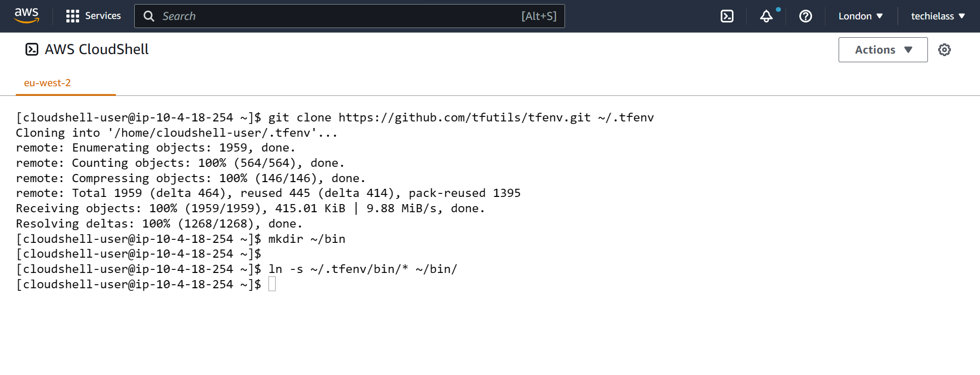The height and width of the screenshot is (375, 980).
Task: Toggle the notification indicator dot on the bell
Action: (x=778, y=9)
